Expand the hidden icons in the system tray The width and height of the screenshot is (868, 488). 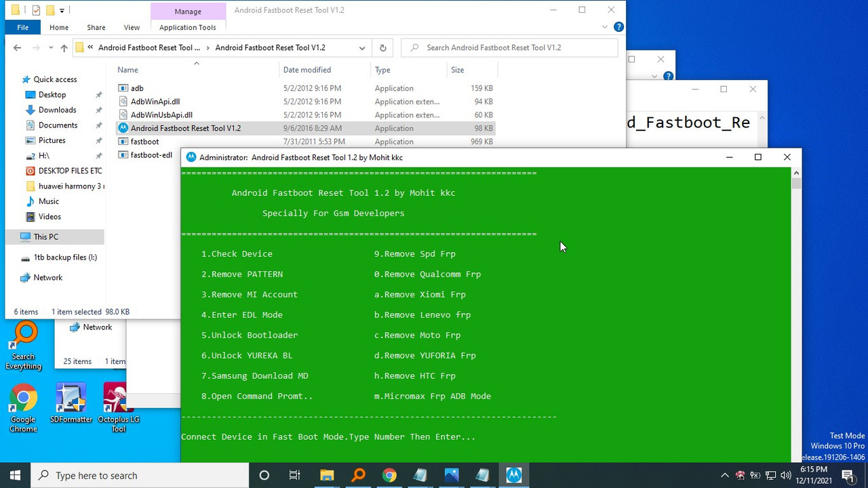click(x=725, y=475)
